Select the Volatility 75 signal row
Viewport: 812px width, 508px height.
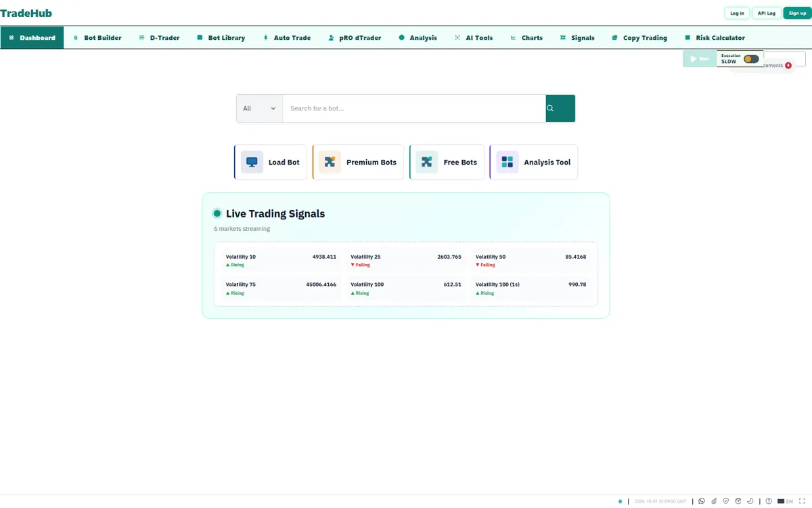click(281, 289)
